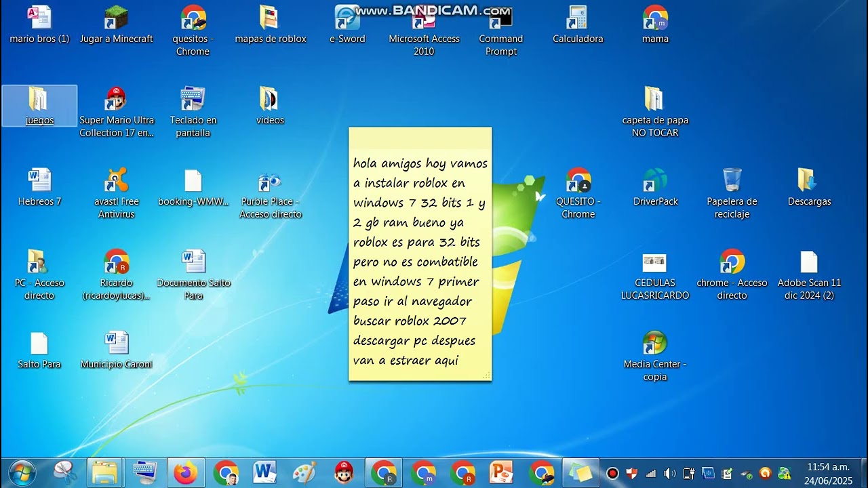This screenshot has height=488, width=868.
Task: Select the mama Chrome shortcut
Action: [x=655, y=25]
